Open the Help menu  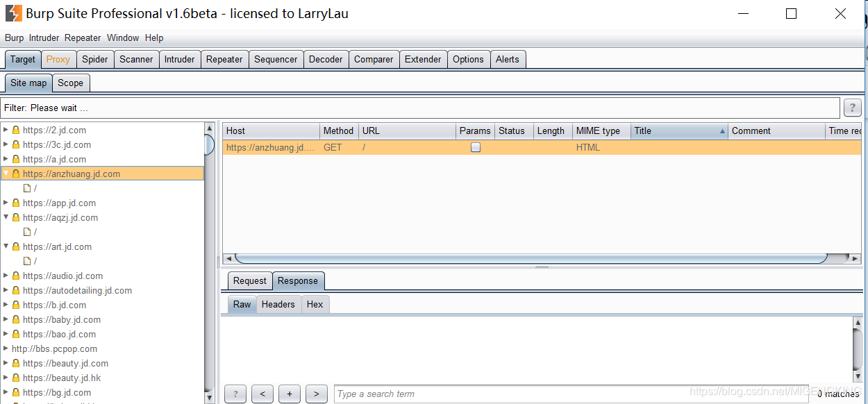(x=154, y=37)
